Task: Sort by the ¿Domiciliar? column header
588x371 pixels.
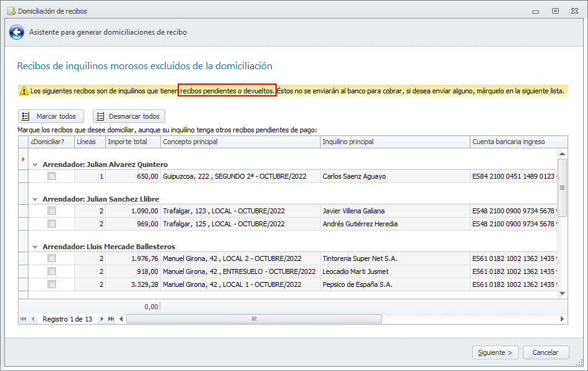Action: coord(51,142)
